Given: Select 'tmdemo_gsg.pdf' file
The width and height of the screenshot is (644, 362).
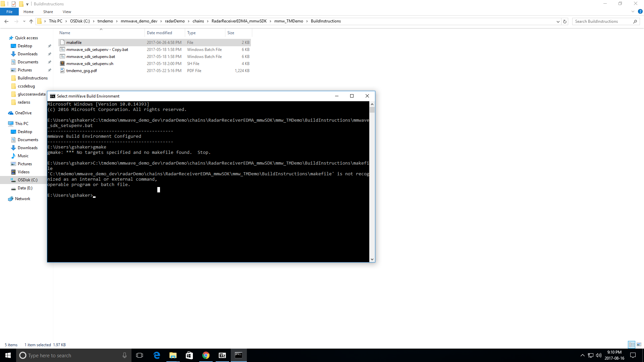Looking at the screenshot, I should click(x=82, y=71).
